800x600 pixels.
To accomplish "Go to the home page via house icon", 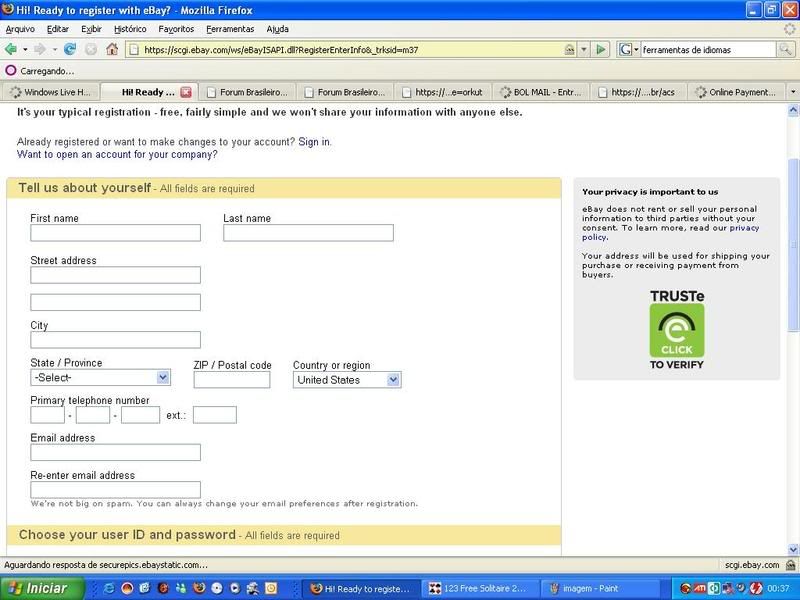I will tap(112, 49).
